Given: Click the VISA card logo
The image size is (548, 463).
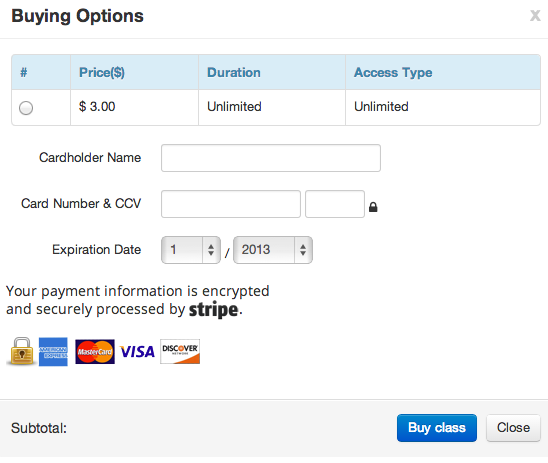Looking at the screenshot, I should click(137, 352).
